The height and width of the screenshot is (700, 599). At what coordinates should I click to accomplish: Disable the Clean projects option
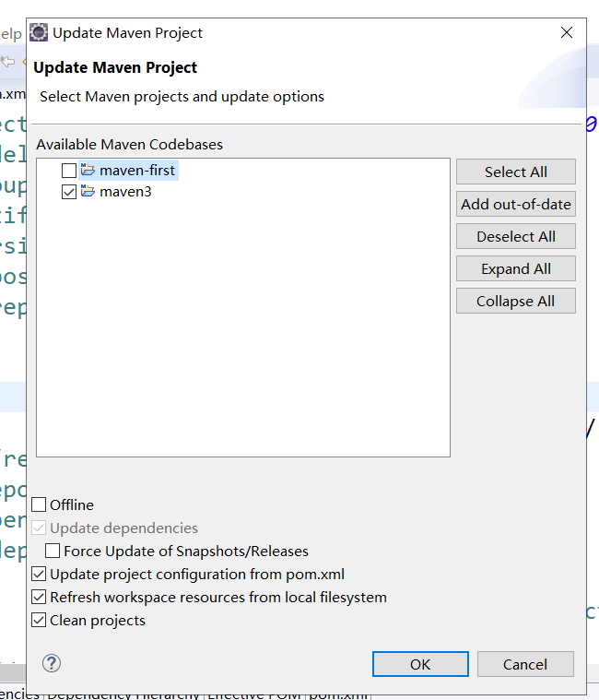40,620
